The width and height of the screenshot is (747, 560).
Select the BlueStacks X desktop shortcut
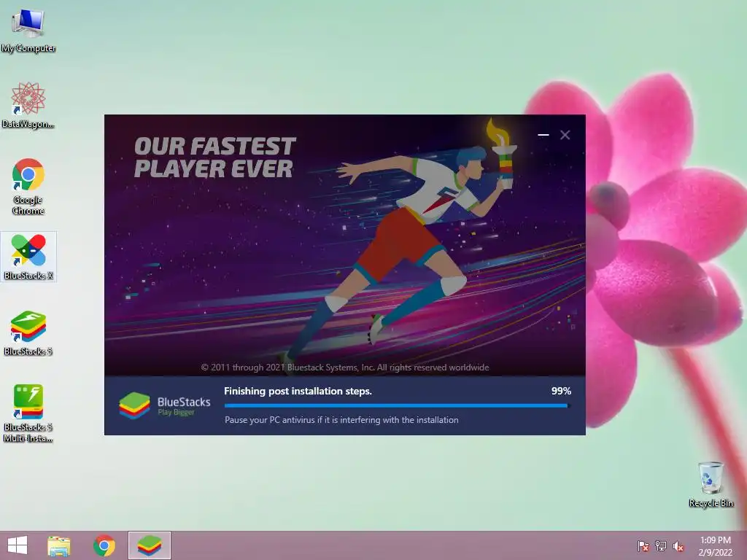tap(28, 257)
